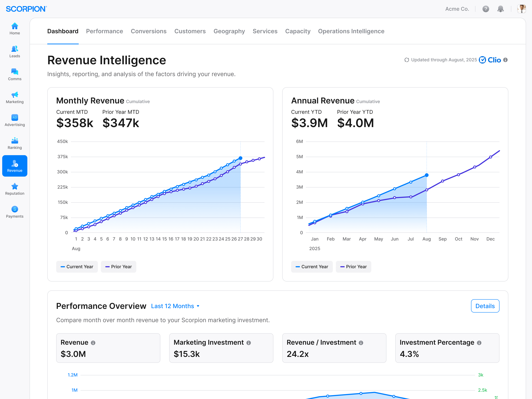
Task: Toggle Current Year legend in Monthly Revenue
Action: pos(77,267)
